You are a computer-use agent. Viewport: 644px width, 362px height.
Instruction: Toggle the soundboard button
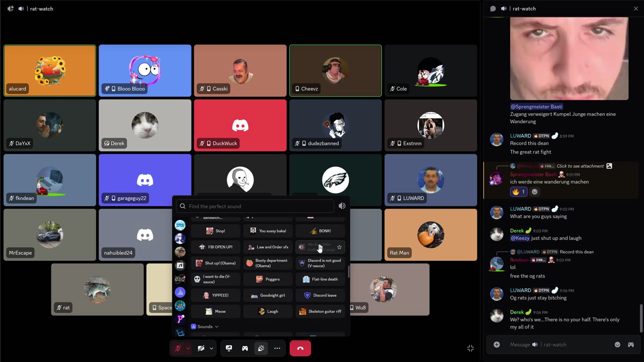261,348
